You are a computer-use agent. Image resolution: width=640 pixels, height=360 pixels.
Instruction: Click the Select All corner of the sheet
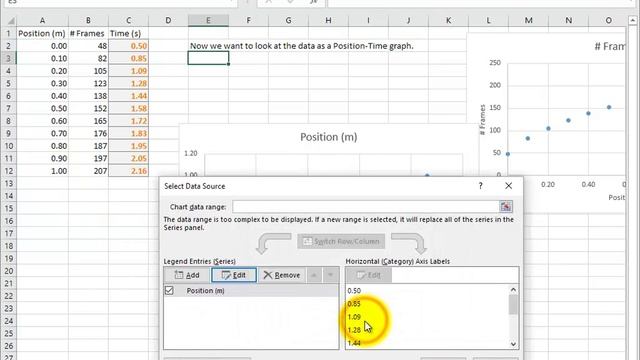(9, 20)
